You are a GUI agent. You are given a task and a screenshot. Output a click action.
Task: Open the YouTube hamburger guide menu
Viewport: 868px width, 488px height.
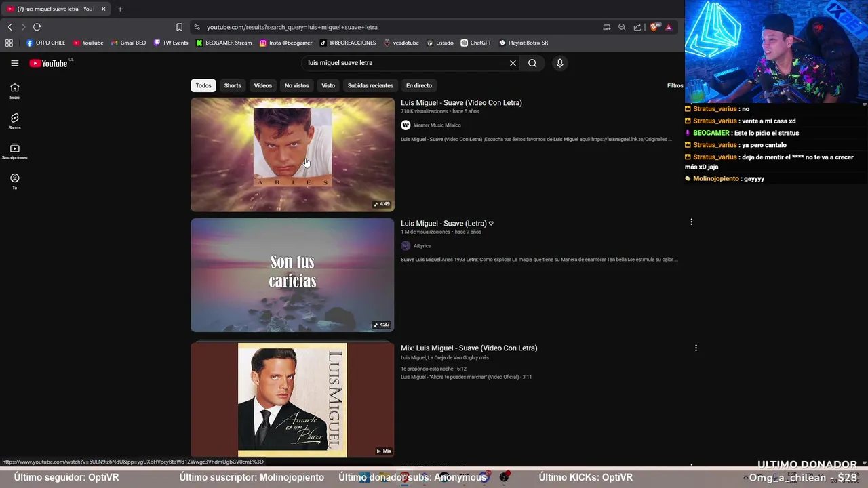tap(14, 63)
